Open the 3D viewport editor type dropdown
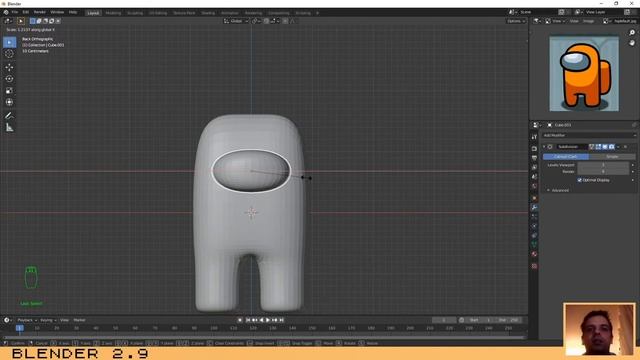Image resolution: width=640 pixels, height=360 pixels. [x=8, y=21]
